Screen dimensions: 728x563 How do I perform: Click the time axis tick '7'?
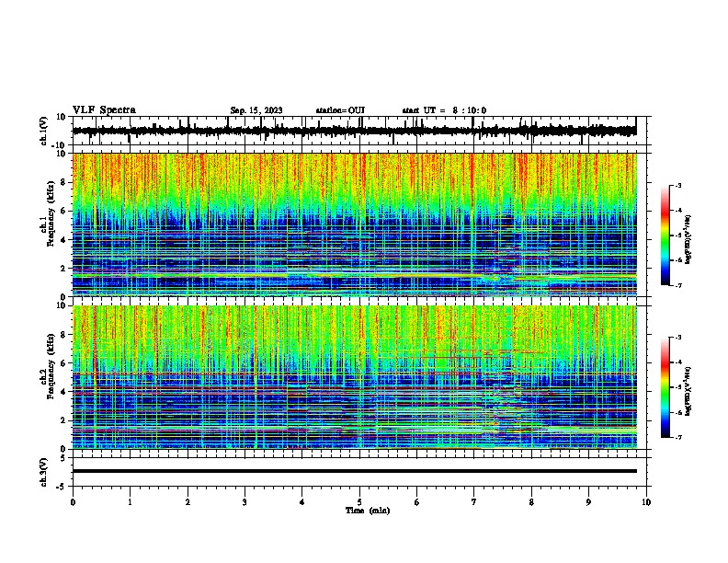point(474,502)
